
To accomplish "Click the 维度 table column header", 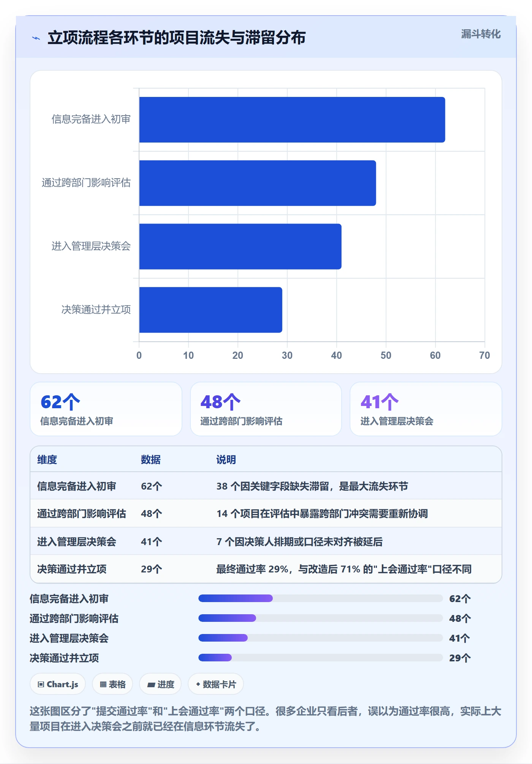I will click(x=47, y=460).
